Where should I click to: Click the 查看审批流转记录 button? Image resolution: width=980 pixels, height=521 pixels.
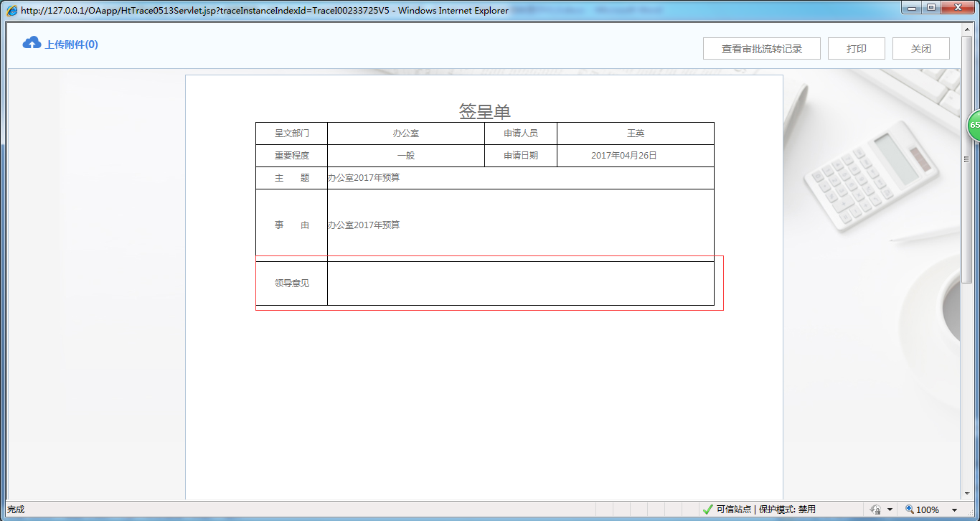tap(762, 48)
